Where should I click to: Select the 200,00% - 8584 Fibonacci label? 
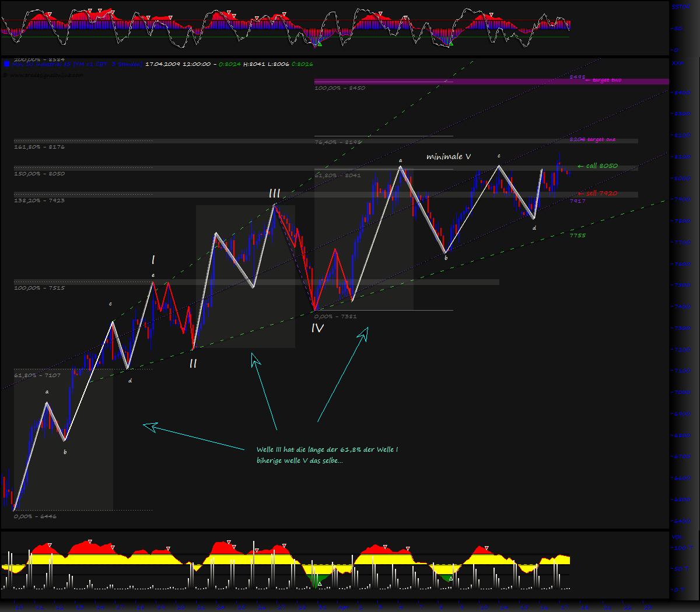pyautogui.click(x=39, y=59)
